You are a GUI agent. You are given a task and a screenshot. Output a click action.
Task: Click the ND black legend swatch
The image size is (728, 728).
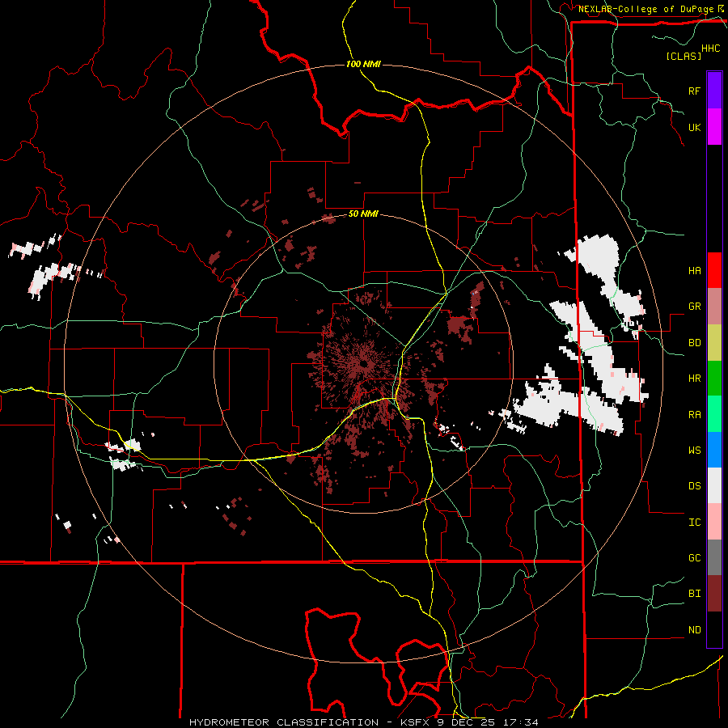714,629
